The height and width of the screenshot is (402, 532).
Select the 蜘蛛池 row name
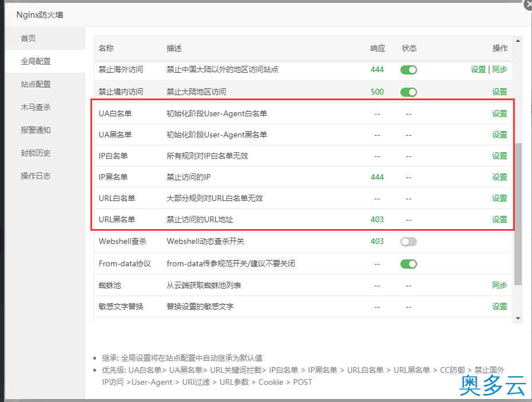click(x=110, y=285)
